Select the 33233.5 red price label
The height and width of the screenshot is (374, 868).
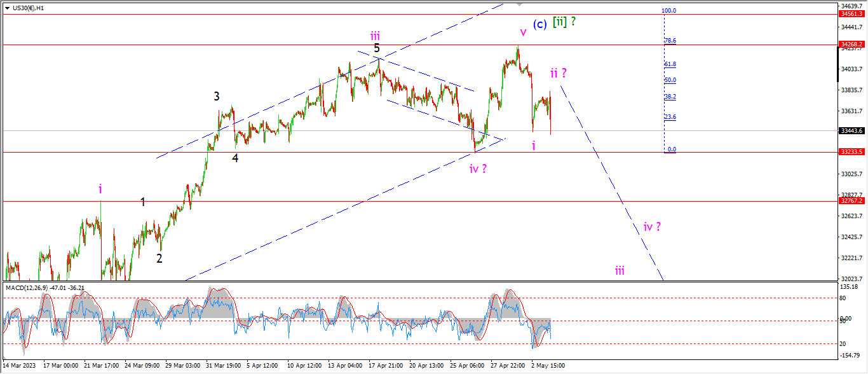tap(851, 152)
